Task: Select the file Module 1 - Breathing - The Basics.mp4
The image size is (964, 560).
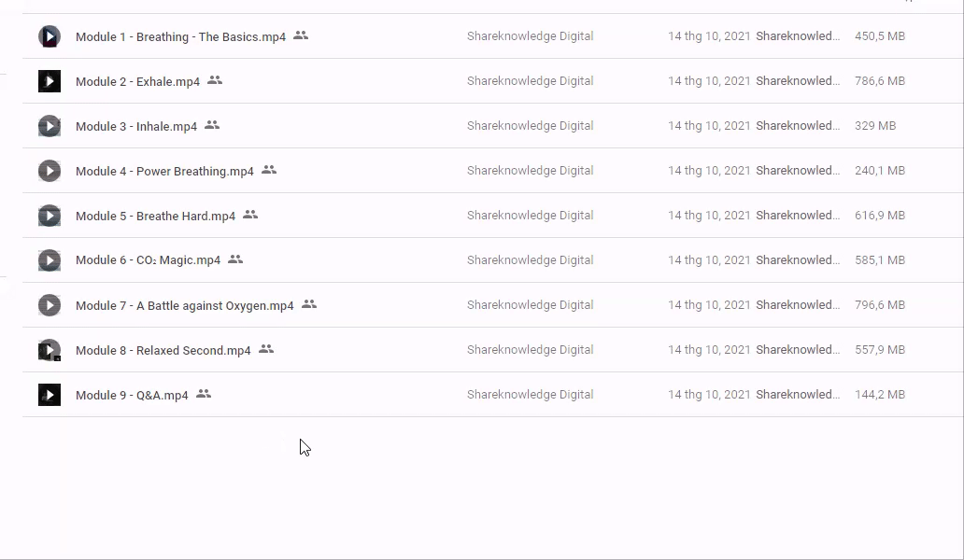Action: [x=180, y=37]
